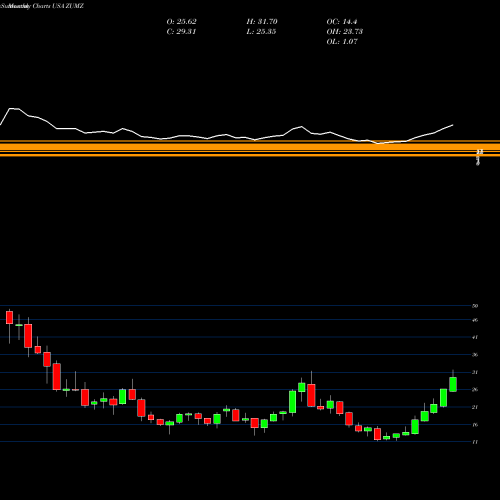Click the open price 'O: 25.62'
Viewport: 500px width, 500px height.
182,22
